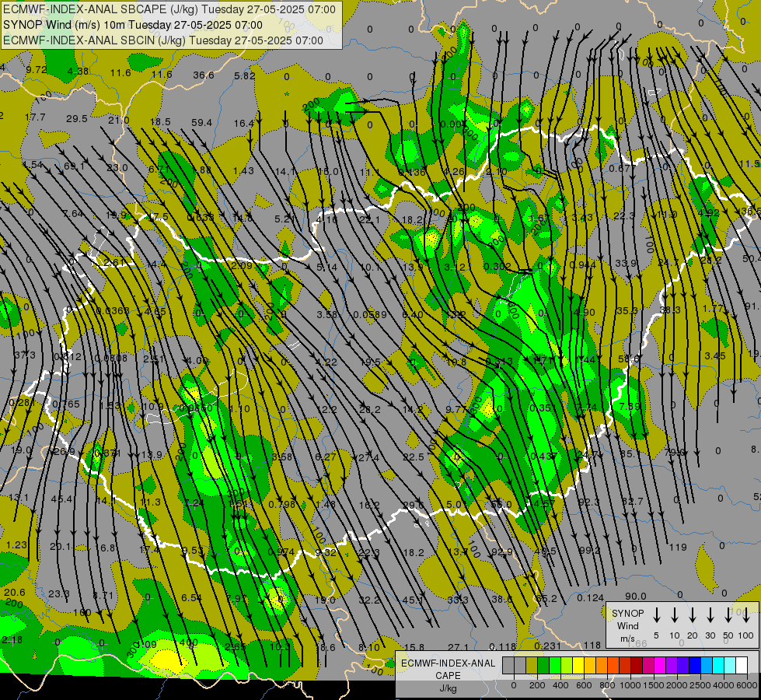Select the dark red CAPE legend swatch
761x700 pixels.
637,665
